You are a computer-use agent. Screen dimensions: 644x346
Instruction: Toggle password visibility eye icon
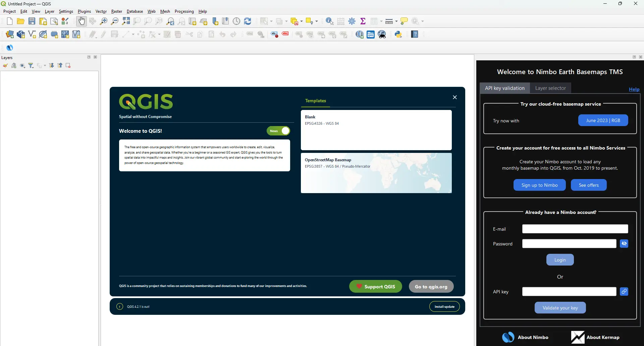tap(624, 244)
